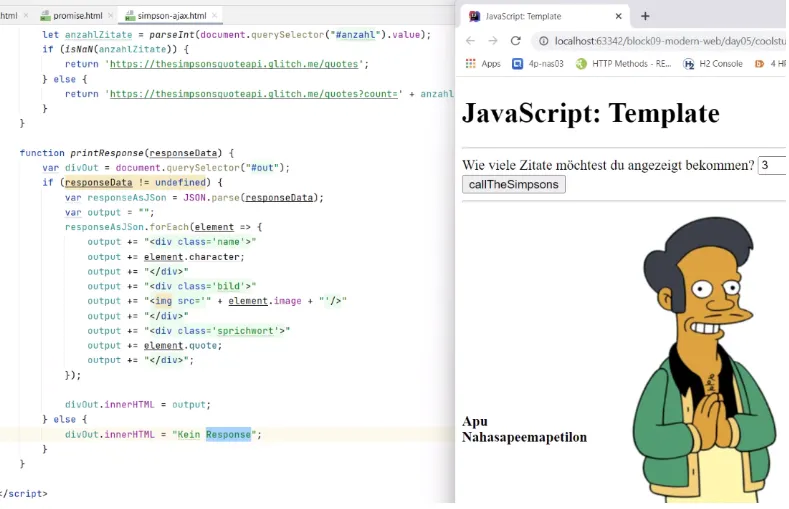Screen dimensions: 789x509
Task: Click element.character in the code
Action: click(192, 257)
